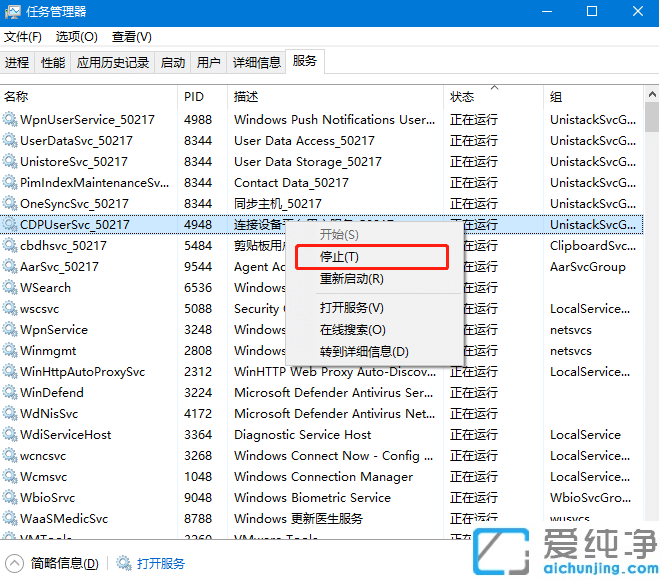Sort by the 状态 column header
Screen dimensions: 662x580
coord(494,97)
